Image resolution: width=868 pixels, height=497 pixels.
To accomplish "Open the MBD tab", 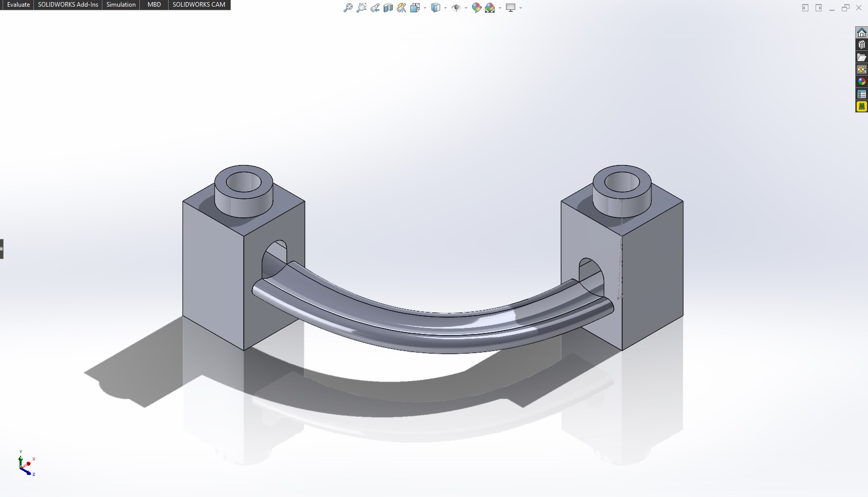I will (154, 5).
